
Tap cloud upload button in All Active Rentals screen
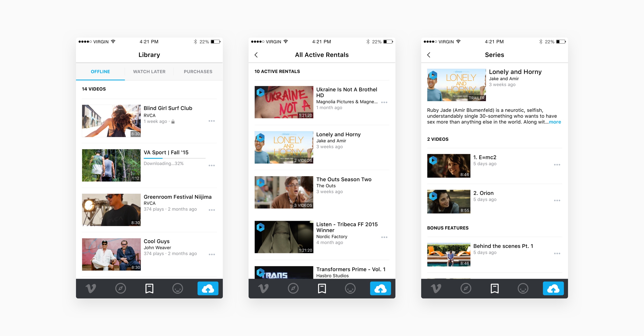pos(380,288)
